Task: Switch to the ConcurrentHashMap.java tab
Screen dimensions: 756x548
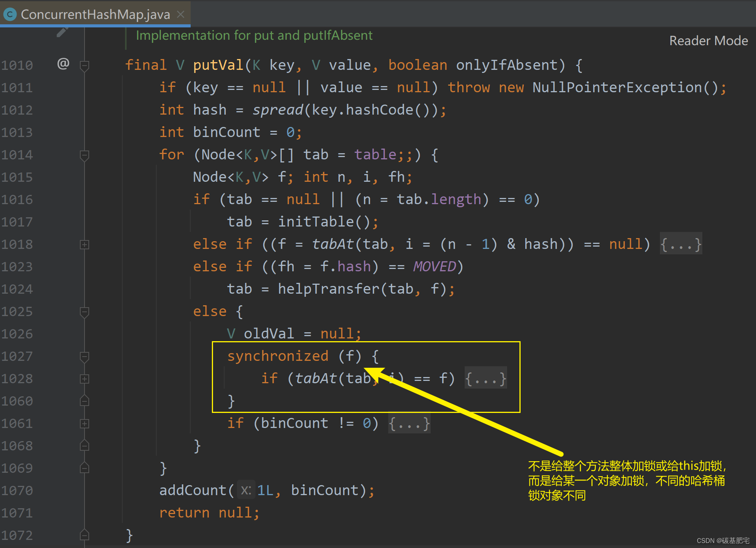Action: point(95,15)
